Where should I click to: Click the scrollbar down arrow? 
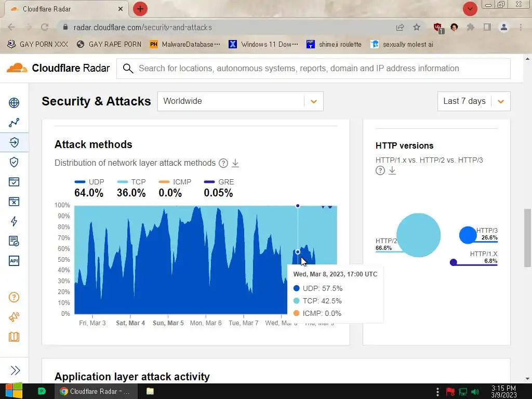(527, 379)
